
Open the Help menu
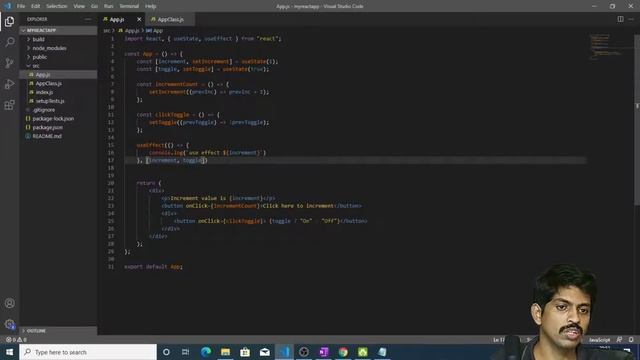click(151, 6)
